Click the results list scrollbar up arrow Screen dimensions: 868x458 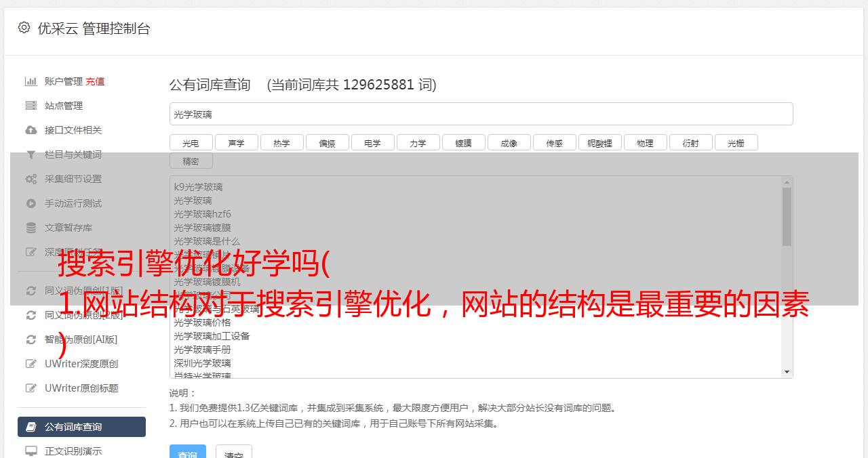(787, 182)
